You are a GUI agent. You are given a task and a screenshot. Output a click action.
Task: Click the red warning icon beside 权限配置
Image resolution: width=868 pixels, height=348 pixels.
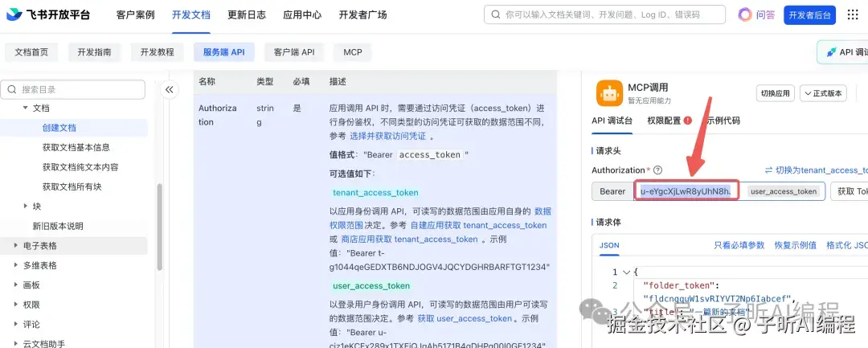[687, 120]
